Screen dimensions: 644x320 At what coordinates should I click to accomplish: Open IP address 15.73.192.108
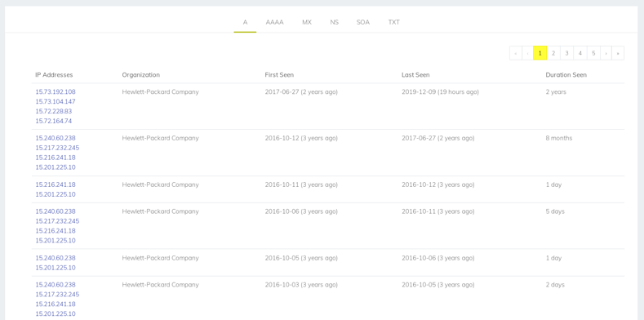(x=56, y=91)
